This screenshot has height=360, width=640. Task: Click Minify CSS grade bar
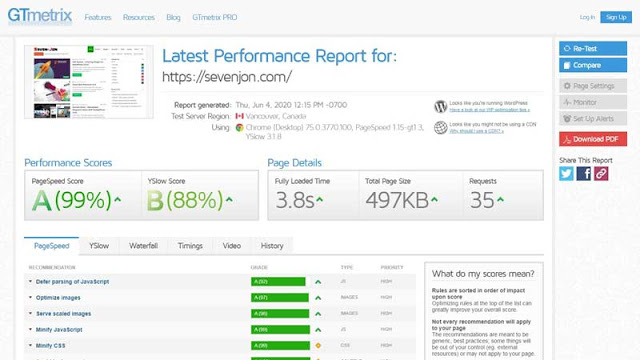[280, 346]
